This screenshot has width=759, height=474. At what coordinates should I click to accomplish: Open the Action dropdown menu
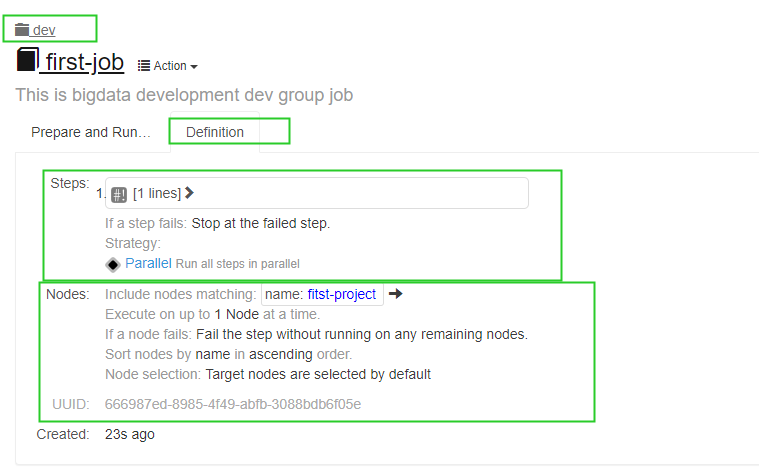167,66
